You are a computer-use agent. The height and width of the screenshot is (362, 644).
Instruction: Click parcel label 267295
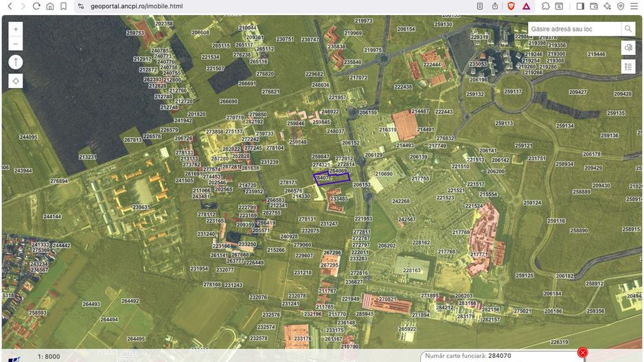point(330,265)
